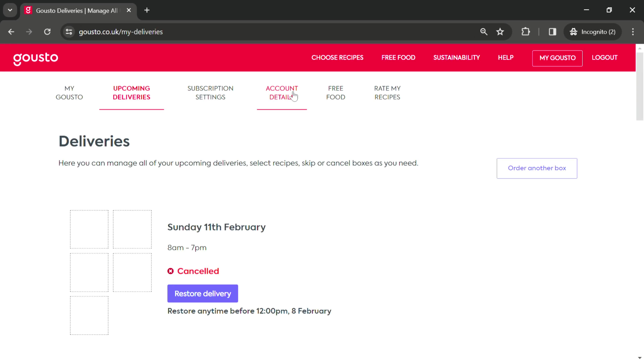This screenshot has width=644, height=362.
Task: Click the browser search icon
Action: (484, 31)
